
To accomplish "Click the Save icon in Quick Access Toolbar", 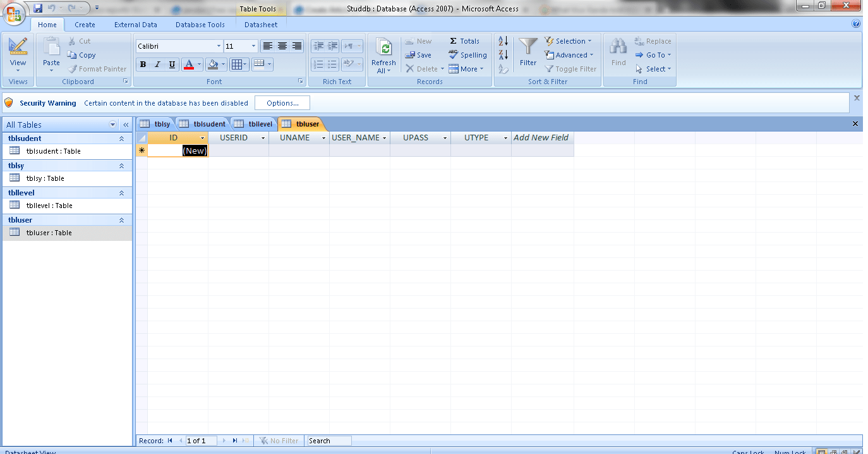I will coord(38,8).
